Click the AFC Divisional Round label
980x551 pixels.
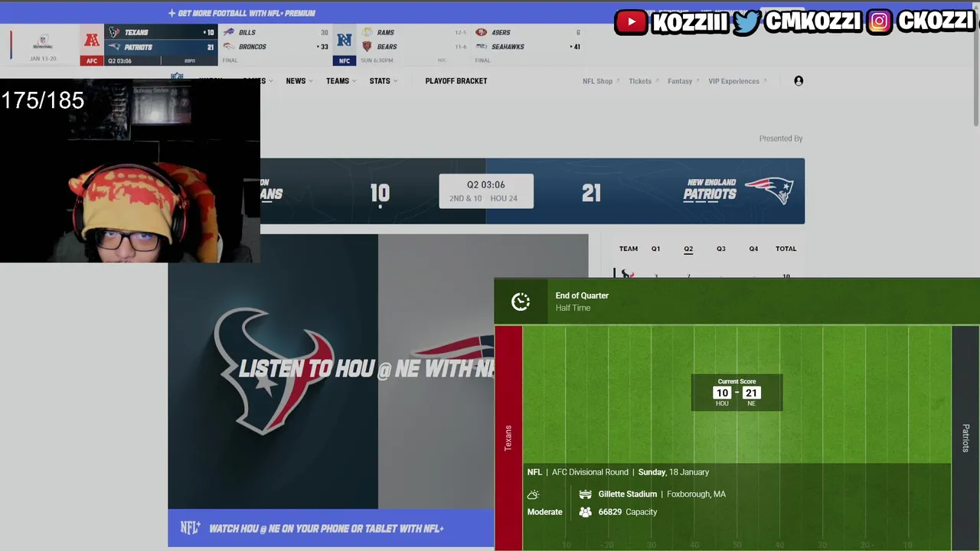[590, 472]
